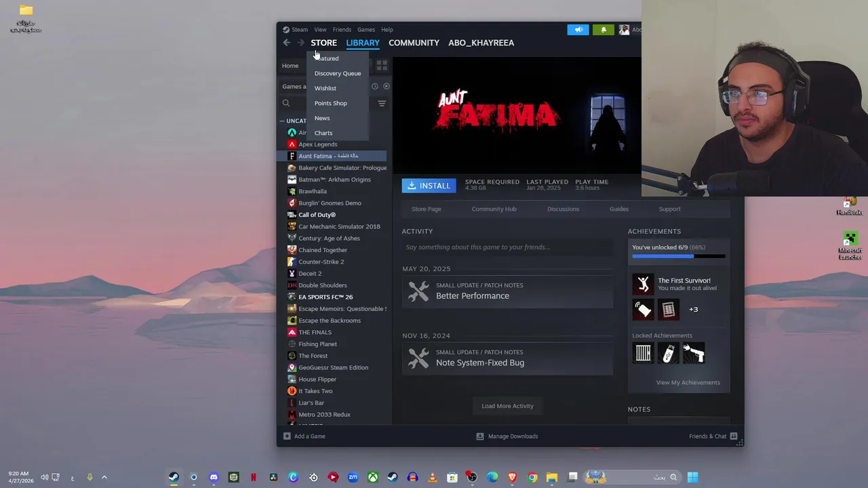
Task: Click the profile avatar in Steam header
Action: tap(624, 29)
